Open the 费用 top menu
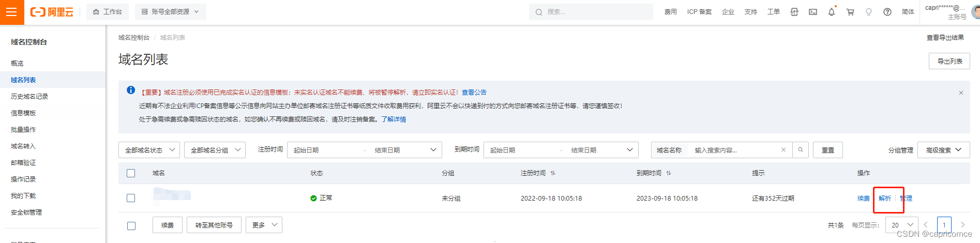 click(x=671, y=12)
